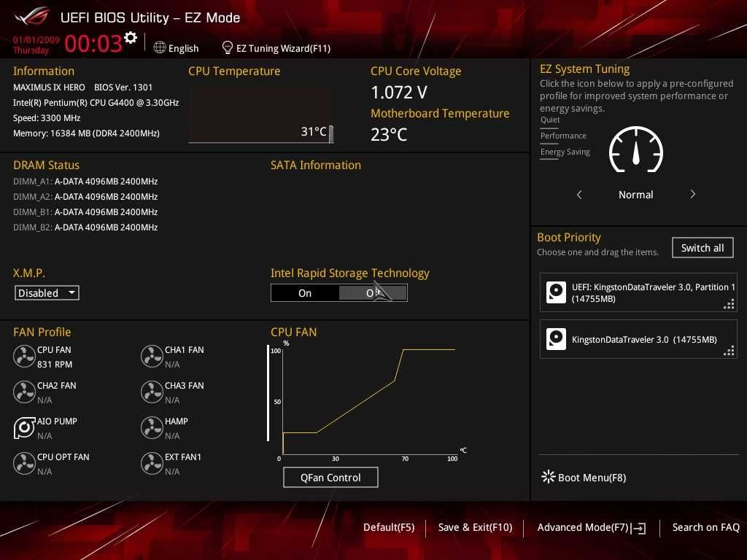747x560 pixels.
Task: Click the BIOS Ver. 1301 text
Action: coord(123,87)
